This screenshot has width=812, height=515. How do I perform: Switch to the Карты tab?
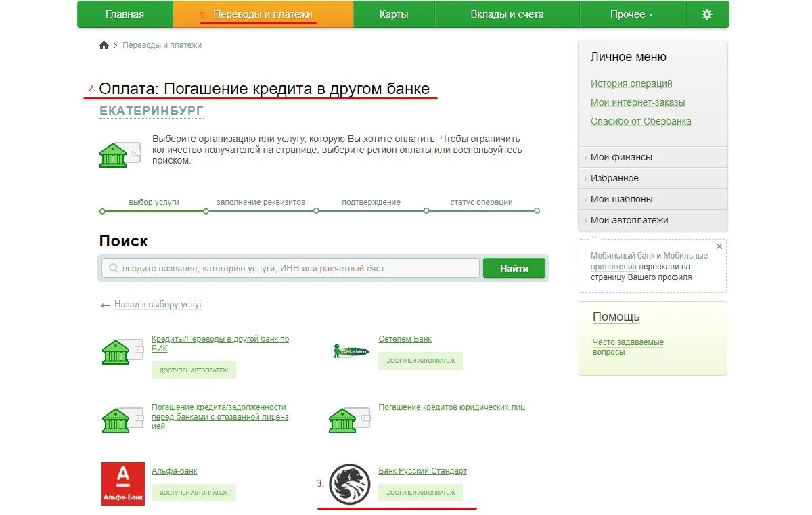[x=394, y=14]
